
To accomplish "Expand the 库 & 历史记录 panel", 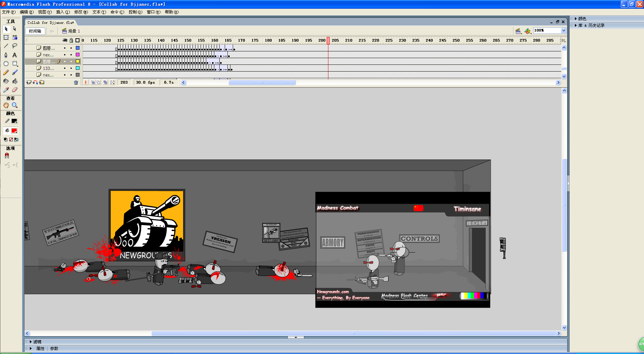I will 576,26.
